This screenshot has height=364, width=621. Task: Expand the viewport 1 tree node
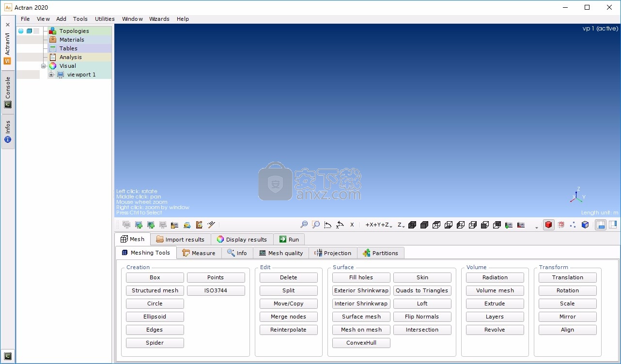point(51,75)
